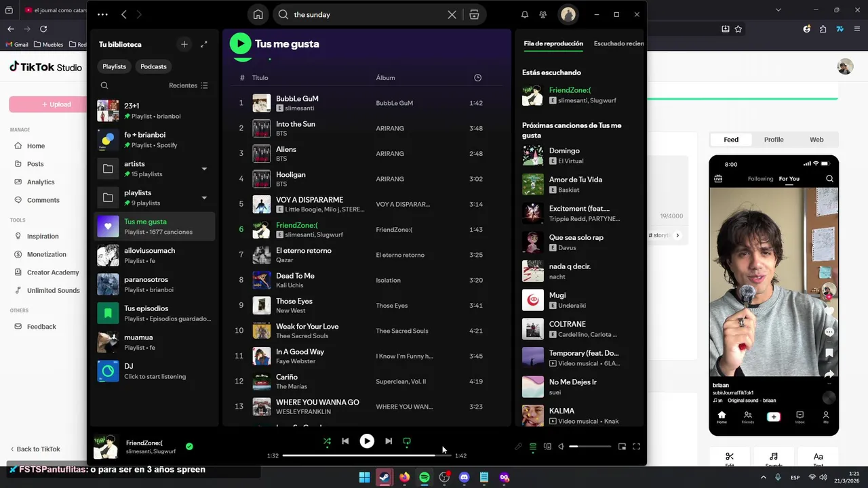Switch to Fila de reproducción tab
868x488 pixels.
553,43
